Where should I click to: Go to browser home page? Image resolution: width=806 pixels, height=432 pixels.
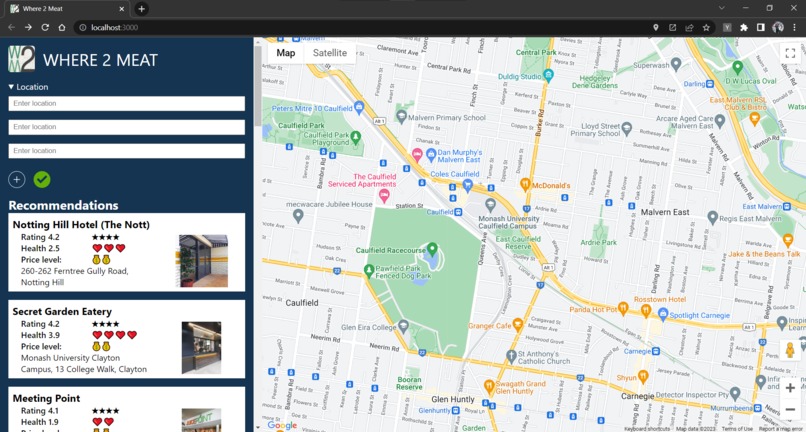pyautogui.click(x=62, y=27)
